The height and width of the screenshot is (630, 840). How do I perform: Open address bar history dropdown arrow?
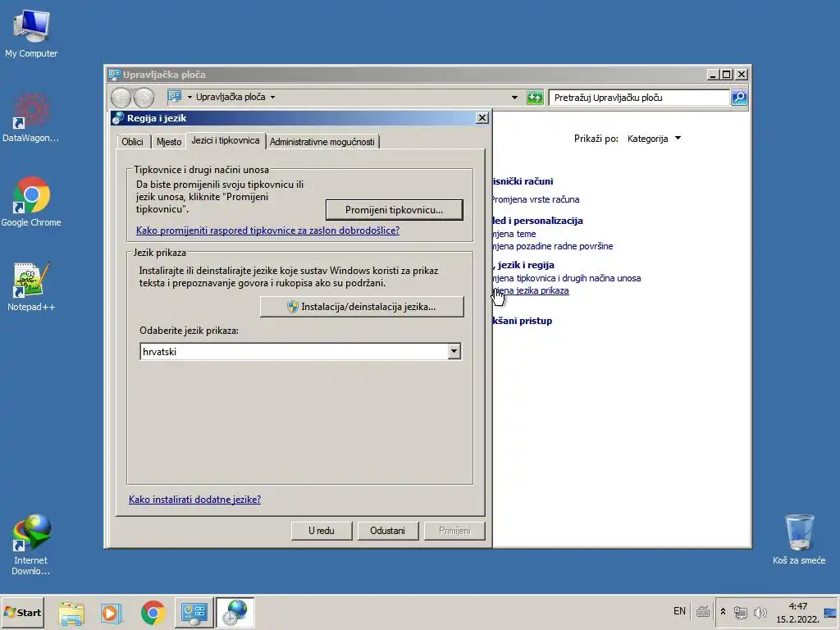click(x=514, y=98)
